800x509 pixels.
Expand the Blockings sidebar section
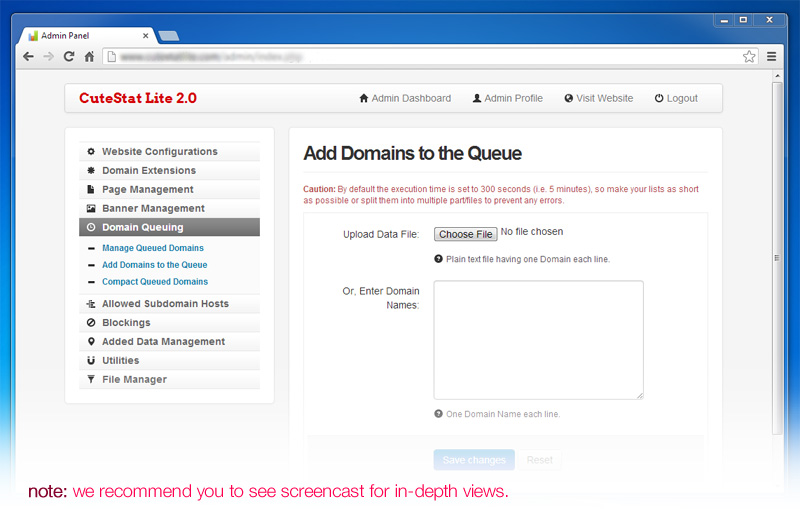pyautogui.click(x=169, y=322)
